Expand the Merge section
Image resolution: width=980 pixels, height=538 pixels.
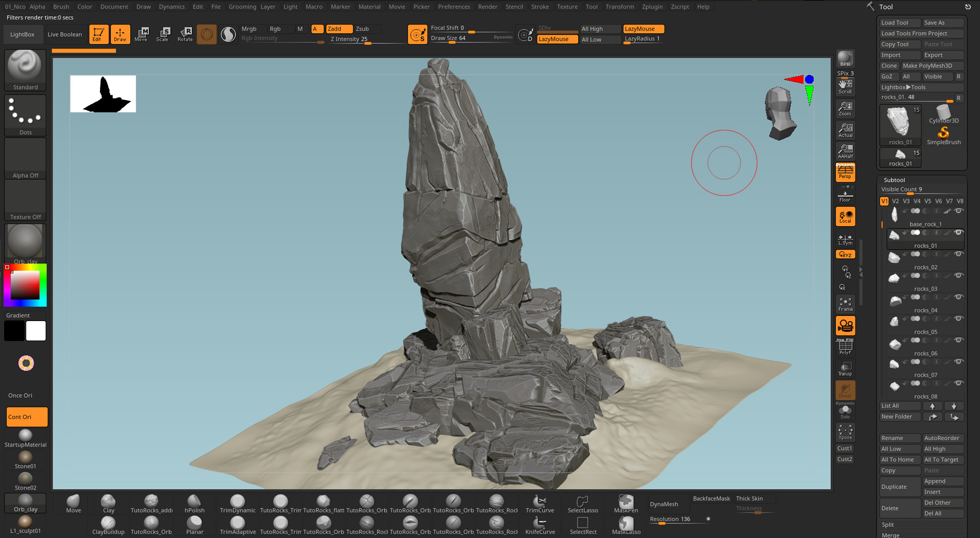click(890, 534)
